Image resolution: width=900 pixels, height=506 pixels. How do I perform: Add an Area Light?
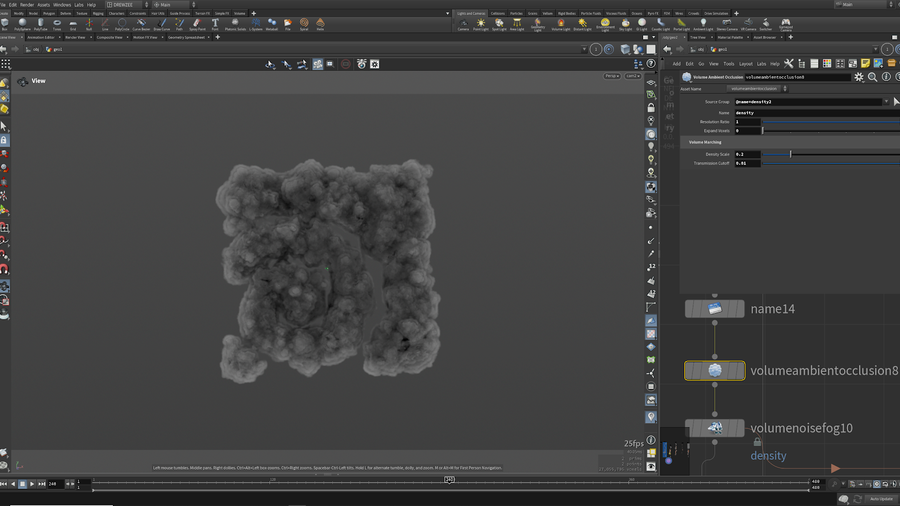517,24
